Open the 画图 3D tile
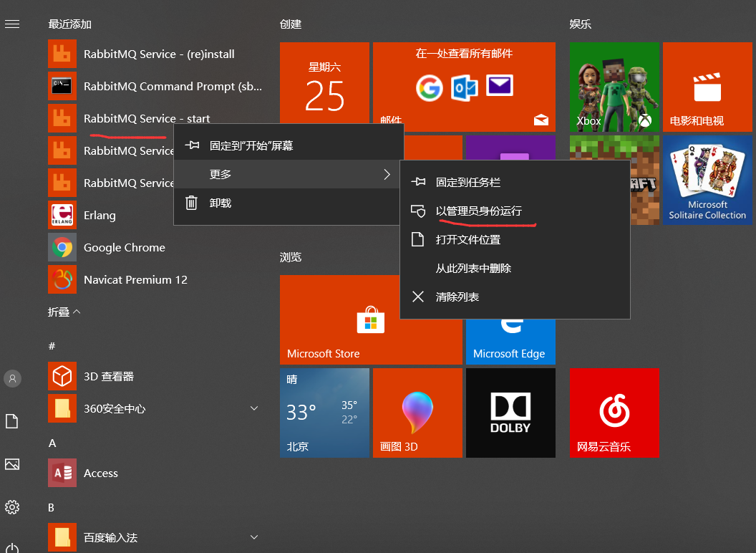756x553 pixels. click(x=417, y=413)
